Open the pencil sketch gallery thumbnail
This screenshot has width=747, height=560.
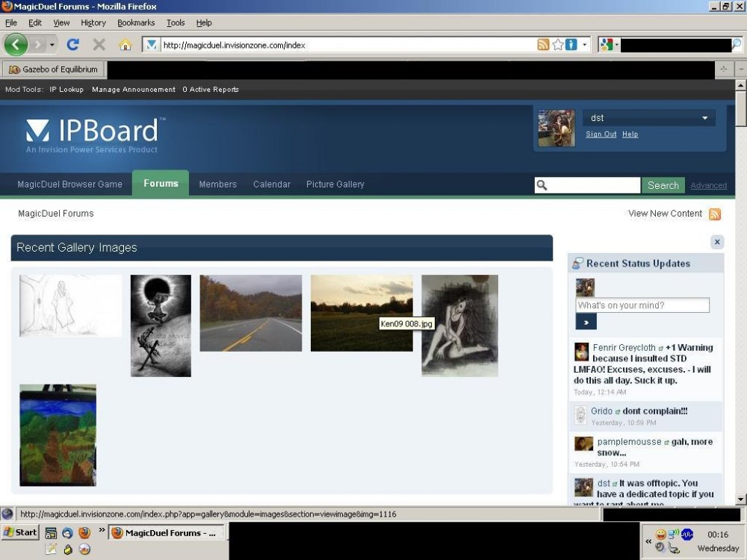[70, 305]
